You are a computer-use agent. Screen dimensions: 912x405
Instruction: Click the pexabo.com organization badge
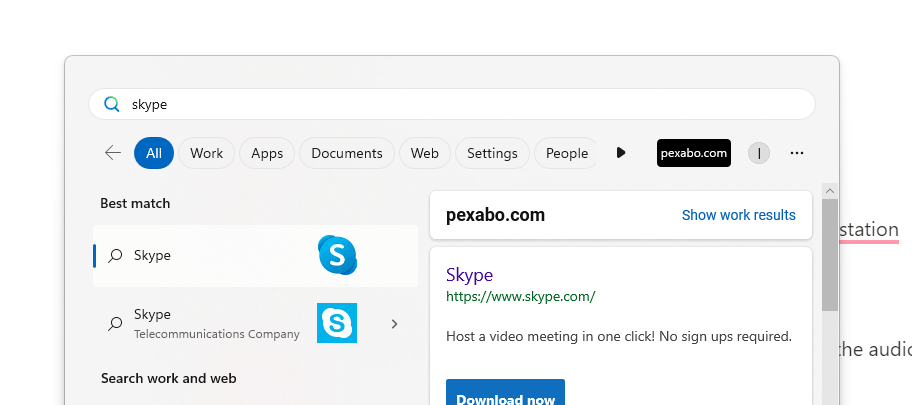click(x=694, y=153)
